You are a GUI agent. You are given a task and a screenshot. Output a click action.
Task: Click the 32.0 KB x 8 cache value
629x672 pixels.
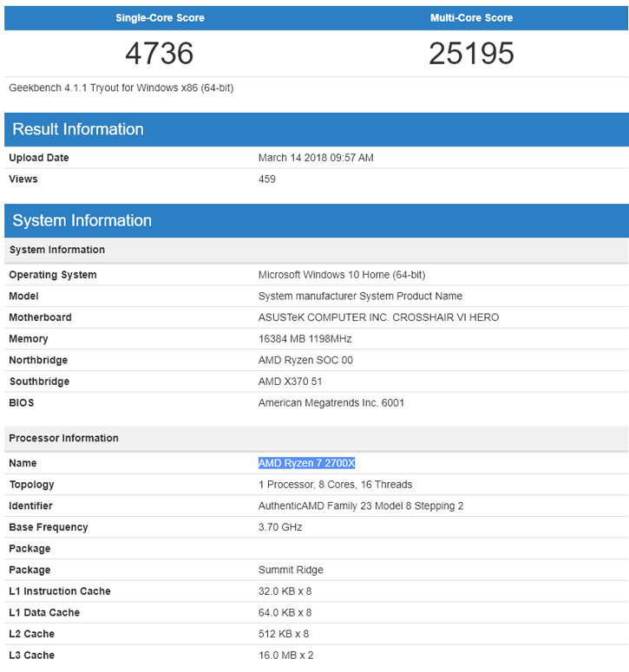tap(285, 591)
